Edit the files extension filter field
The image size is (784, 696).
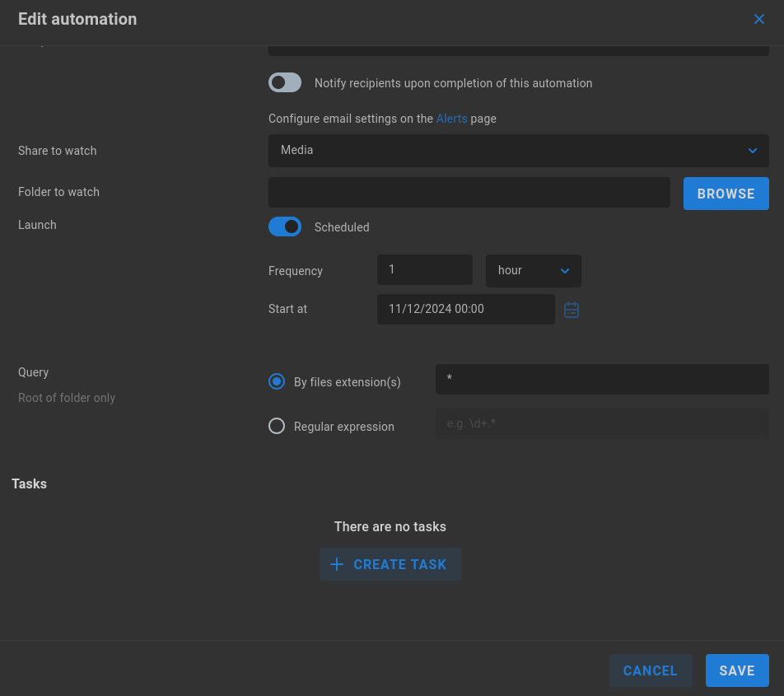pyautogui.click(x=602, y=379)
